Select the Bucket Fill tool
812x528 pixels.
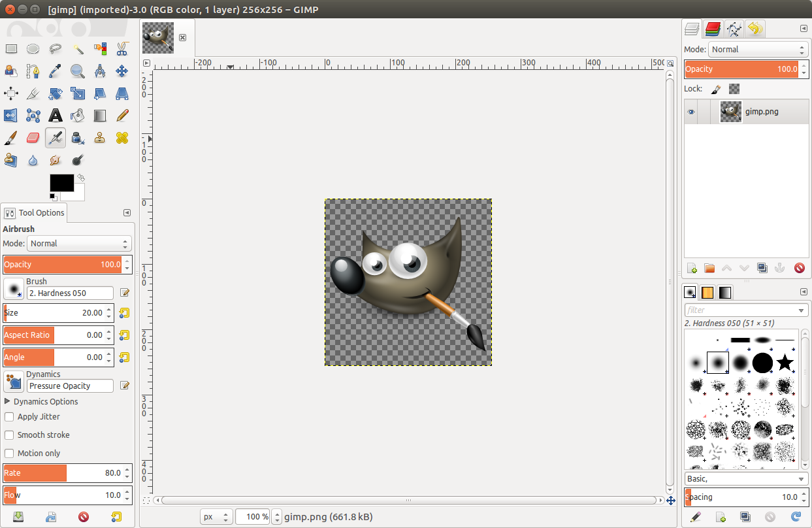pyautogui.click(x=78, y=116)
